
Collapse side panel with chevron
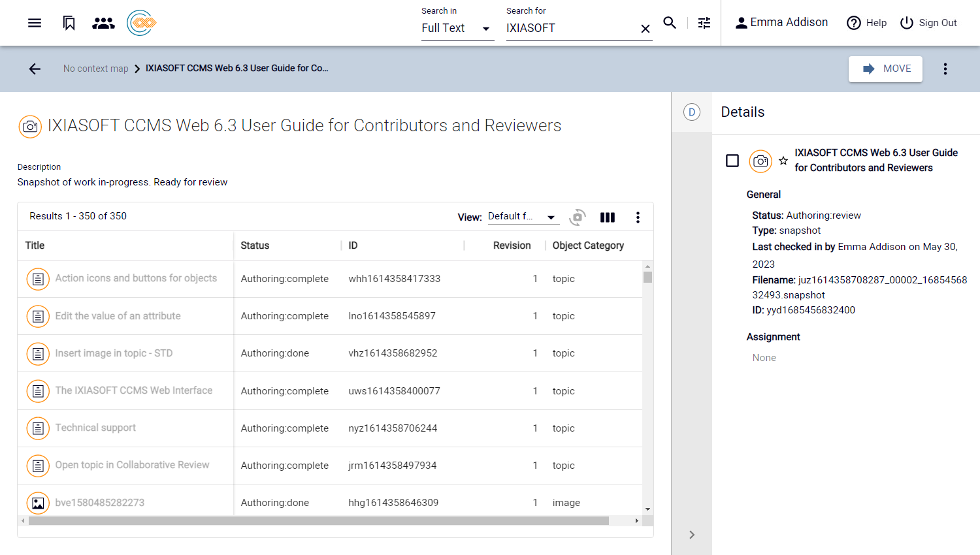tap(692, 535)
